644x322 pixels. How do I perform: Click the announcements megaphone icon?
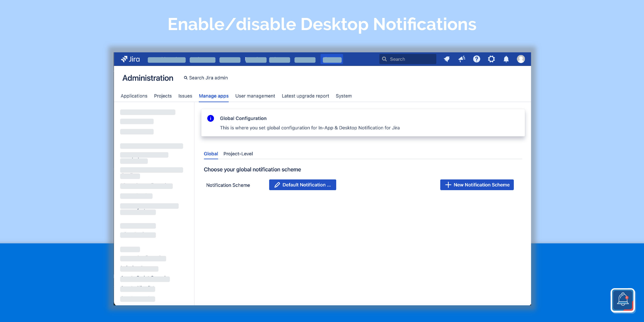[461, 59]
